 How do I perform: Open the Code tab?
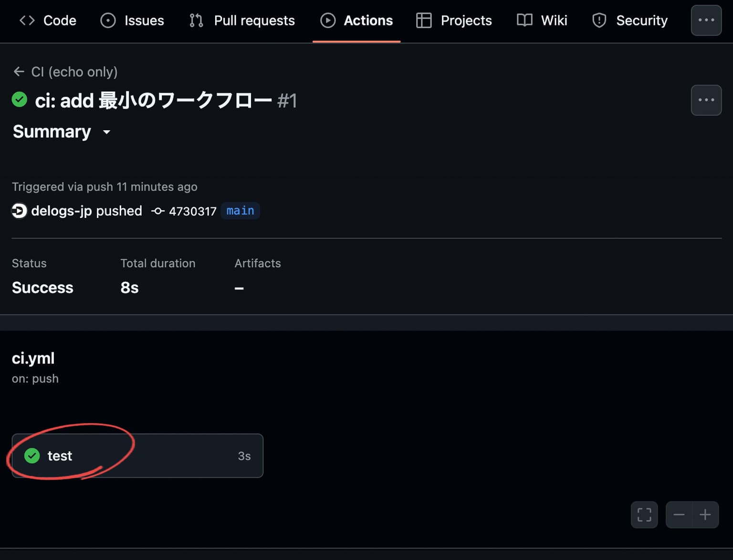[48, 21]
